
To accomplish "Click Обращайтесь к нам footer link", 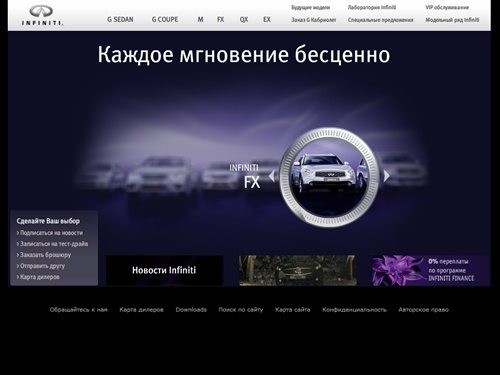I will pos(79,310).
